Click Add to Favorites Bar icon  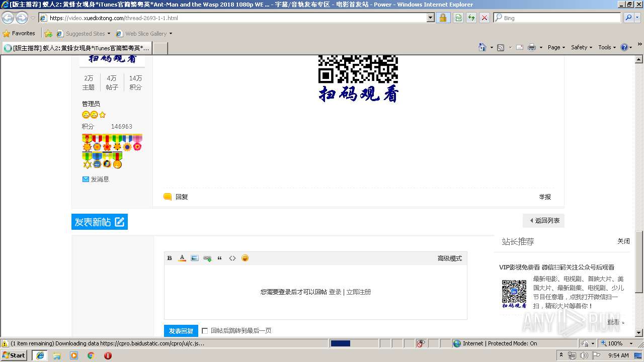[48, 33]
